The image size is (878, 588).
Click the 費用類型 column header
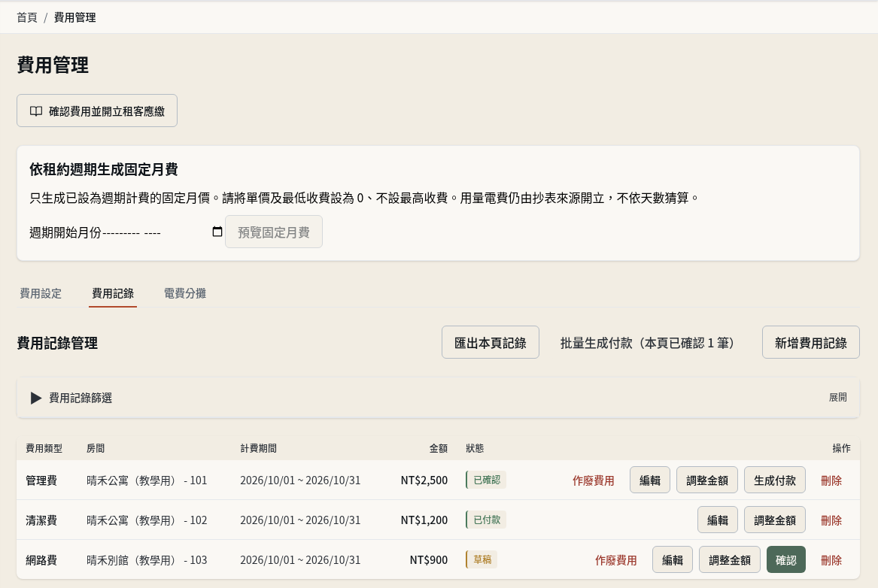(44, 448)
